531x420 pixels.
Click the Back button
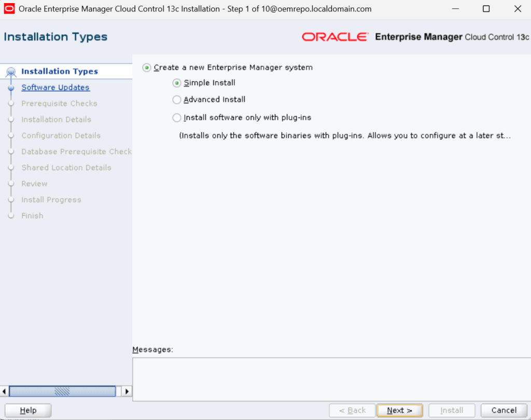point(352,410)
